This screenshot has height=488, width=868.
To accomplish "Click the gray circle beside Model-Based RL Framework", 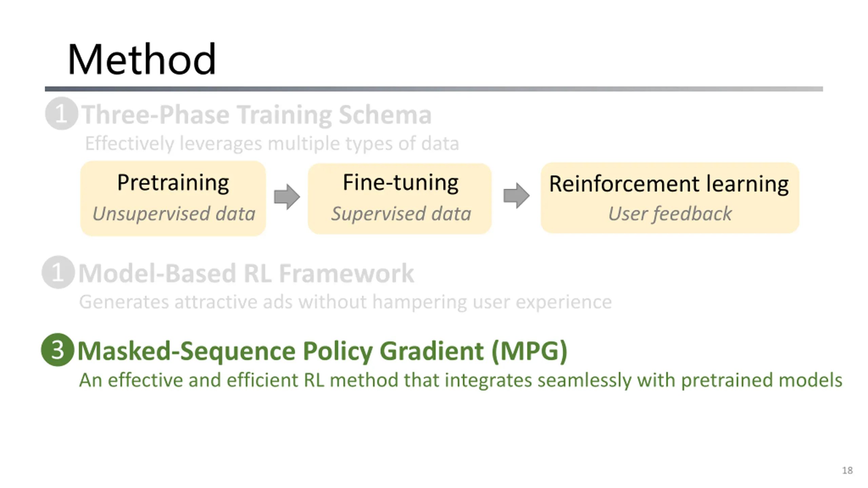I will [x=58, y=272].
